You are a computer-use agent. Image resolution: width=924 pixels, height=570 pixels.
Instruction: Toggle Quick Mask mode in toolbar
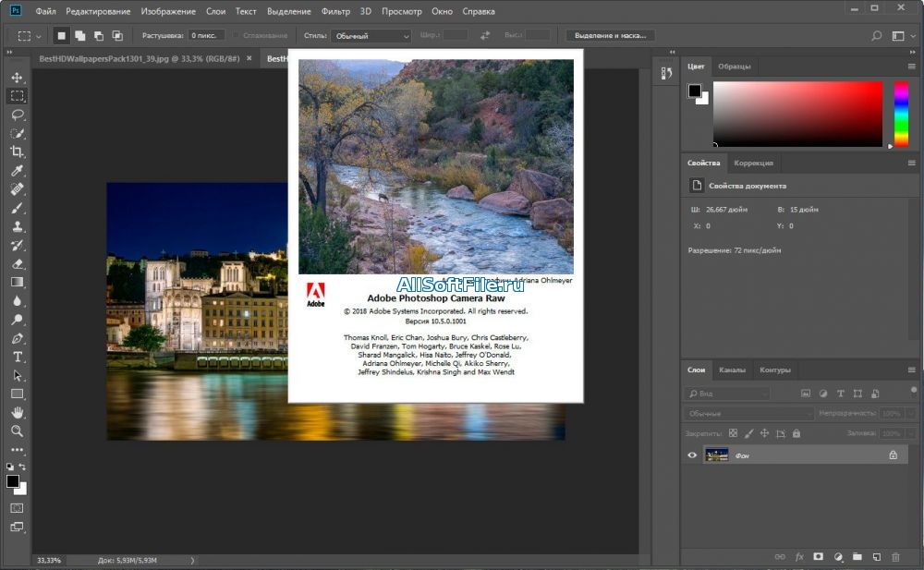tap(17, 507)
